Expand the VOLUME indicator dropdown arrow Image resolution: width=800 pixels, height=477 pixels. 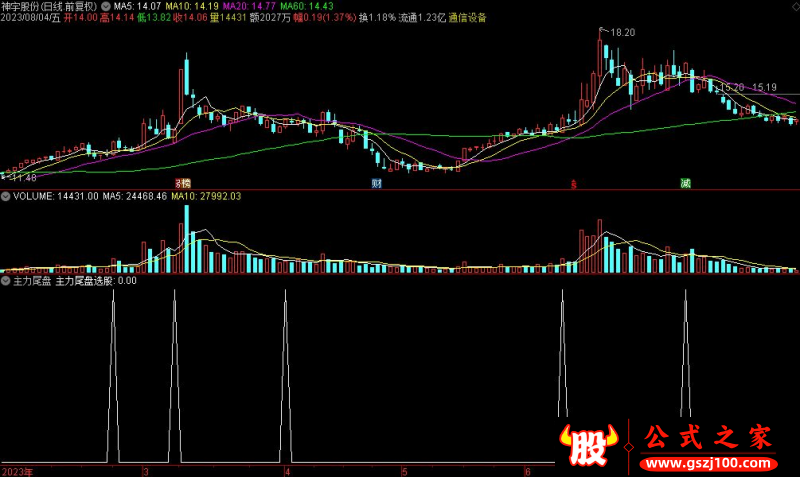[x=6, y=196]
